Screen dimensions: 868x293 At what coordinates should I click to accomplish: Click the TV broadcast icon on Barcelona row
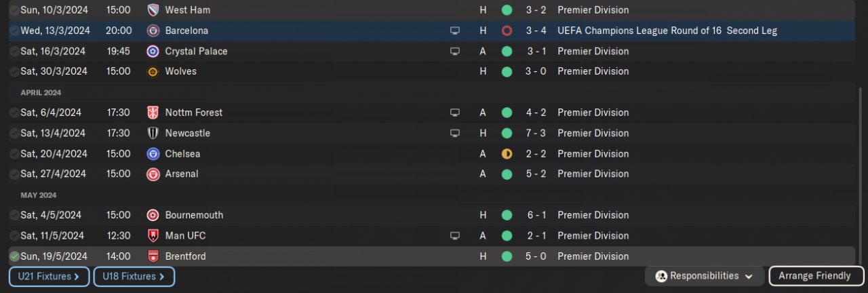point(455,31)
